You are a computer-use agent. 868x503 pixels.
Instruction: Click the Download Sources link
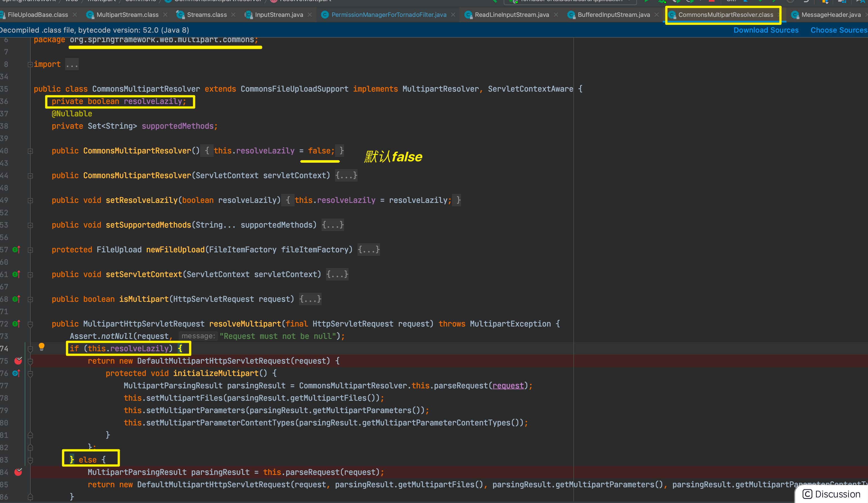[766, 30]
